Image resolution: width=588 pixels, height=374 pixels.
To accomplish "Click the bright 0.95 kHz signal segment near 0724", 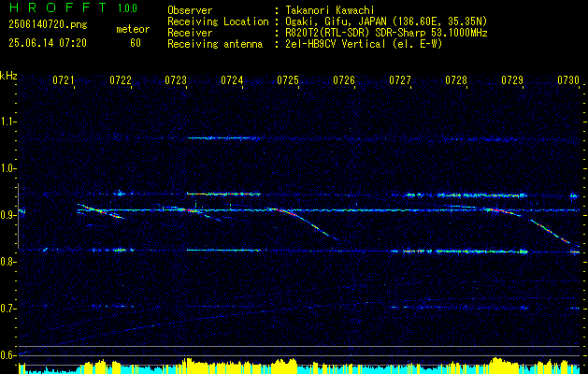I will (223, 194).
